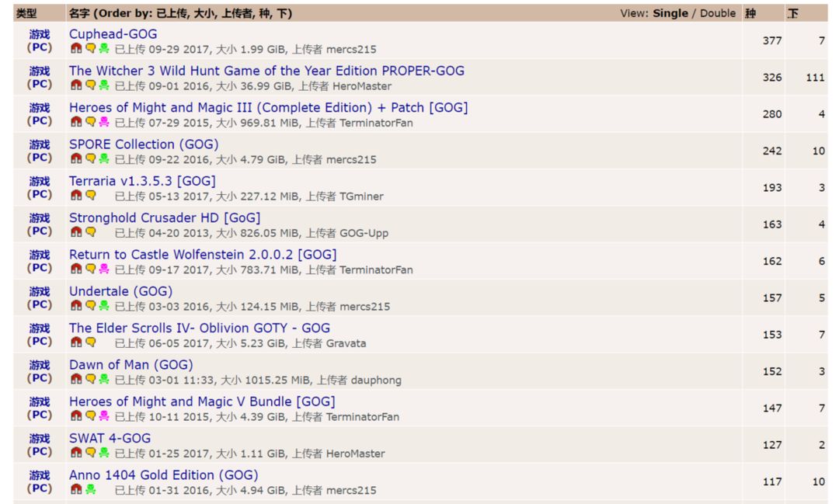Click the comments icon for Dawn of Man
Screen dimensions: 839x504
tap(90, 379)
